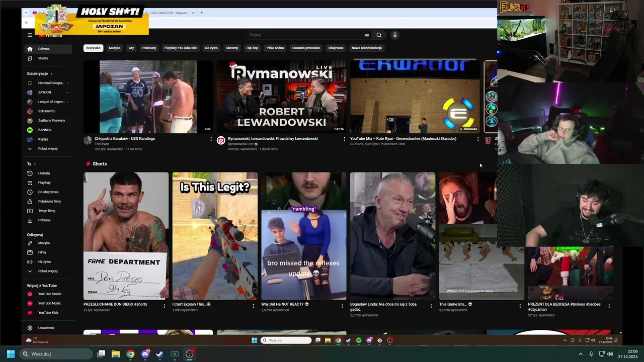Switch to the CSGO-SKINS.COM browser tab
The width and height of the screenshot is (644, 362).
169,13
